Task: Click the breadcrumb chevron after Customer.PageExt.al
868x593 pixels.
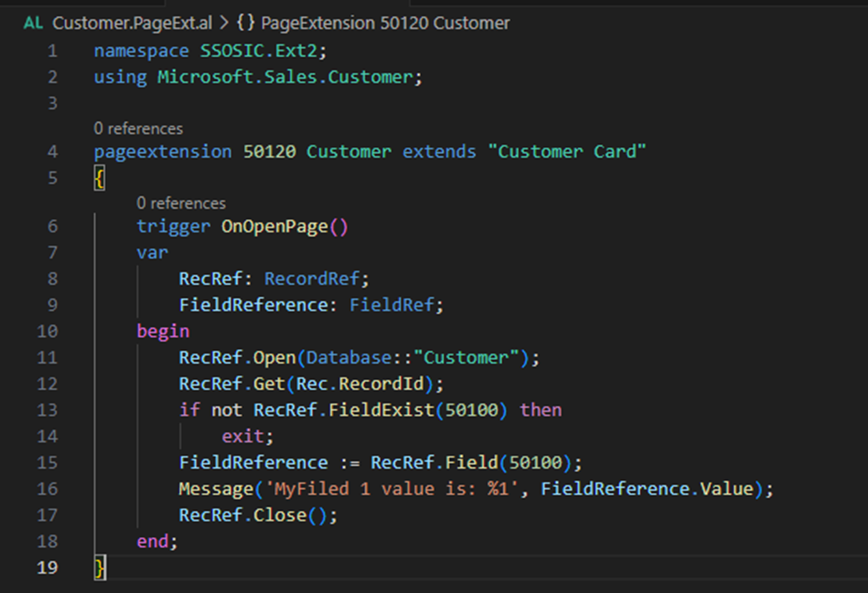Action: click(x=224, y=23)
